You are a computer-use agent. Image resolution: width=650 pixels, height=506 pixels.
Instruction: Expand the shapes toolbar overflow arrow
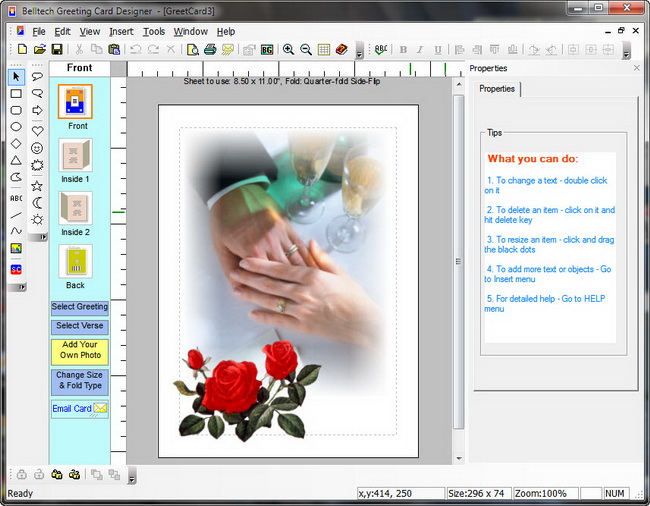38,237
